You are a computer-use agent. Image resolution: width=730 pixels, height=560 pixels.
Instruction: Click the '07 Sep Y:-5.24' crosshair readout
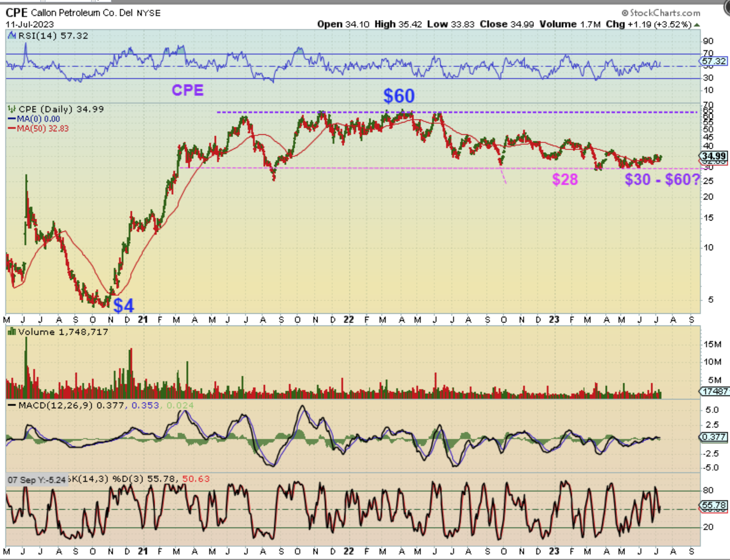coord(36,480)
